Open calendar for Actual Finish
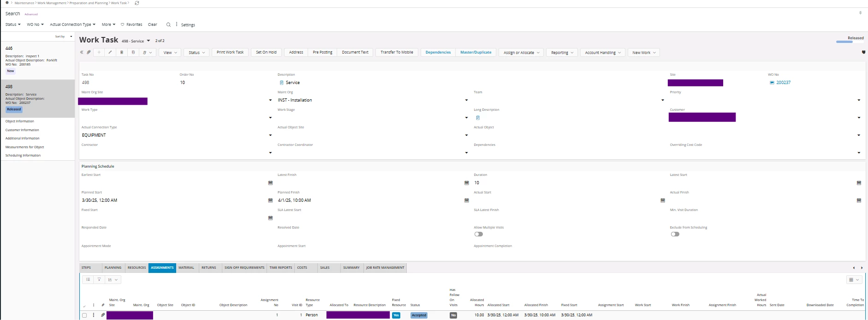This screenshot has height=320, width=868. (x=859, y=200)
